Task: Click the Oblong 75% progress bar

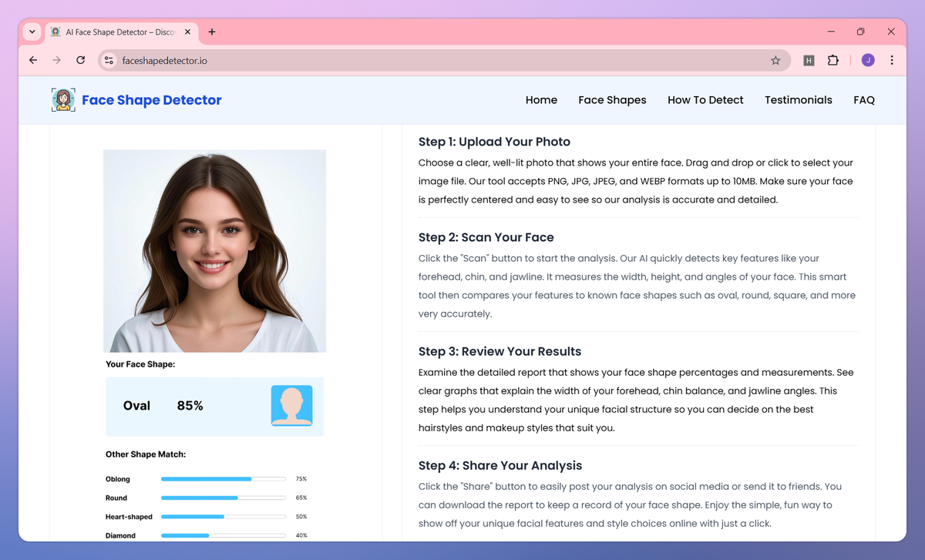Action: [x=224, y=478]
